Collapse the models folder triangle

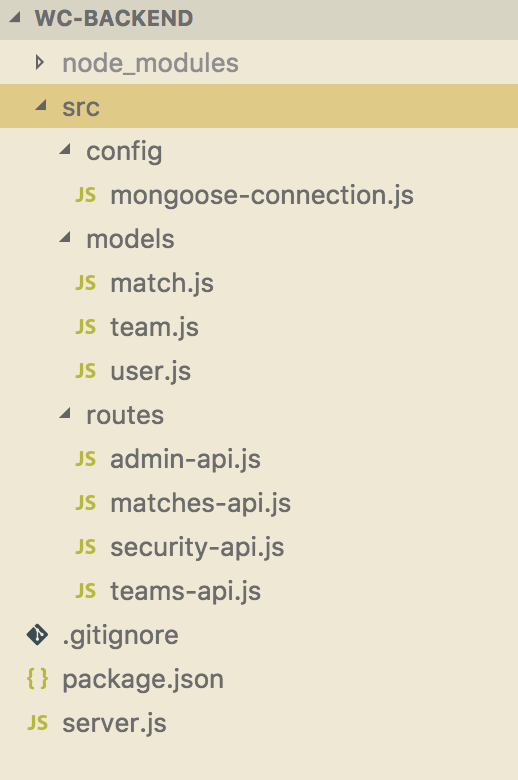[x=65, y=237]
